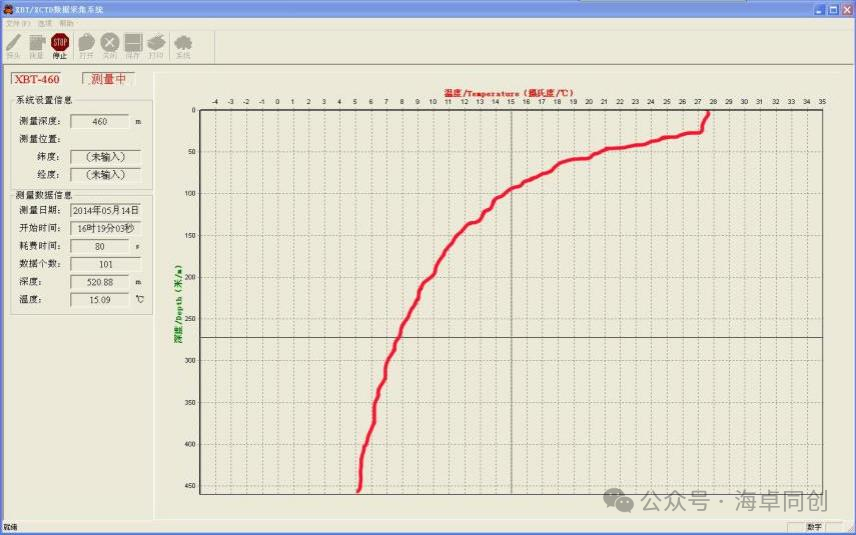Open the 文件 (File) menu

coord(18,22)
